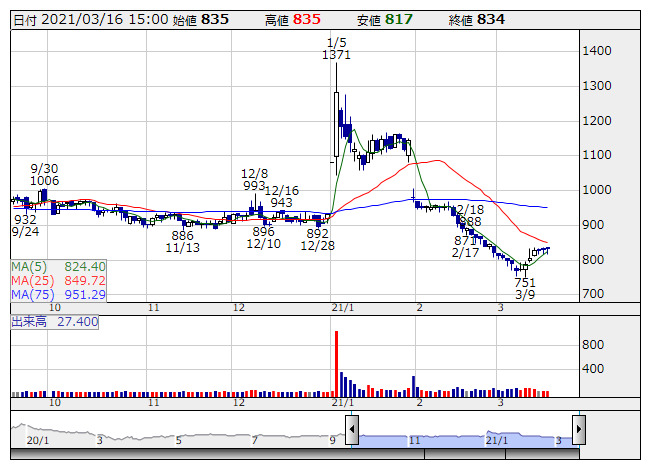Click the MA(5) legend entry

58,267
